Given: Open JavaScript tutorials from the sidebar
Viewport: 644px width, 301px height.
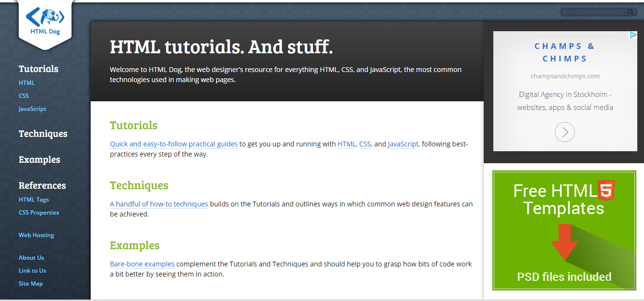Looking at the screenshot, I should [32, 108].
